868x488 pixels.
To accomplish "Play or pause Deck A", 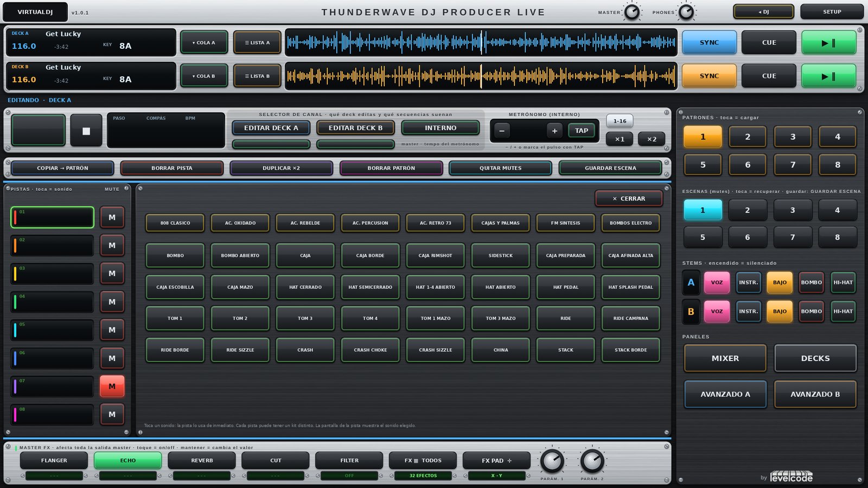I will (828, 42).
